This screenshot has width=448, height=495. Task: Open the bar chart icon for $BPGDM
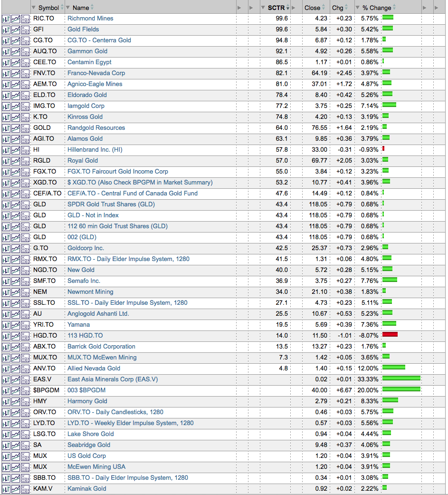point(6,391)
